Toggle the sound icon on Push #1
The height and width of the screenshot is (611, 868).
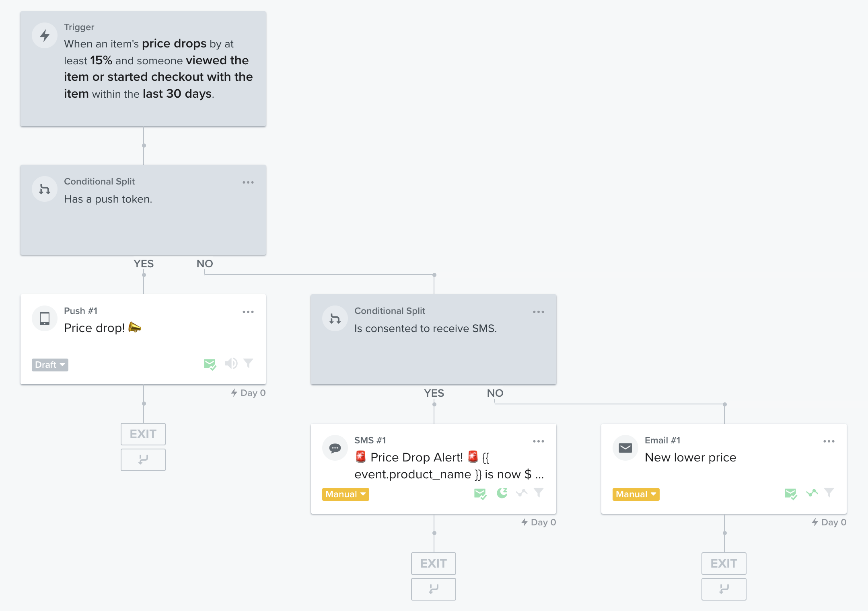point(231,364)
